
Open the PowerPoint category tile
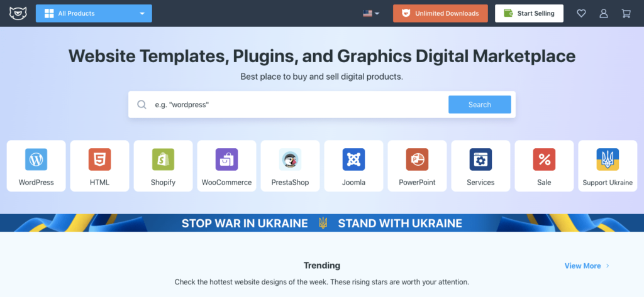pyautogui.click(x=417, y=166)
